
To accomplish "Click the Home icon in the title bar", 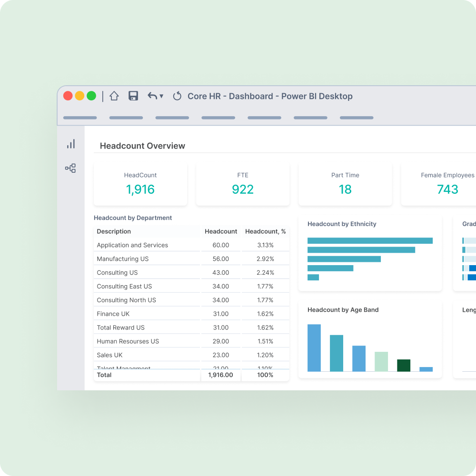I will pos(114,96).
